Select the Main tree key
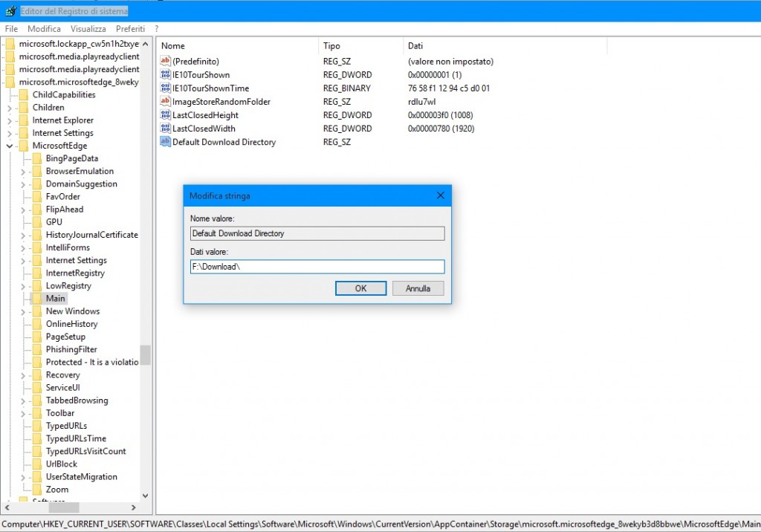Image resolution: width=761 pixels, height=532 pixels. click(x=55, y=299)
